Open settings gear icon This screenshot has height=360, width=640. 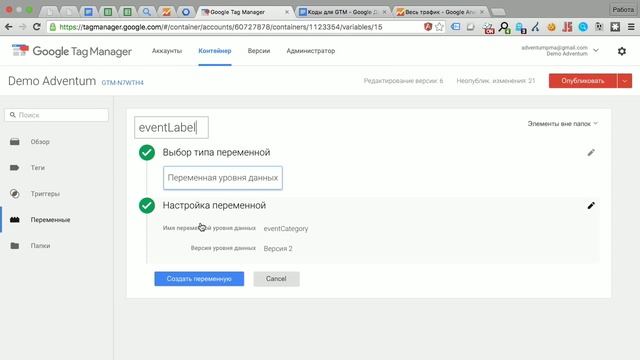click(x=622, y=51)
